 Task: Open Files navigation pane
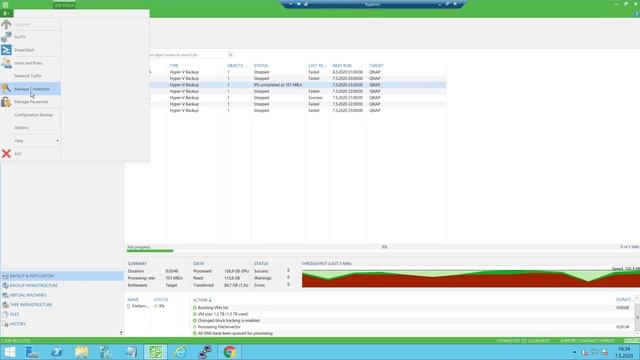pos(62,314)
